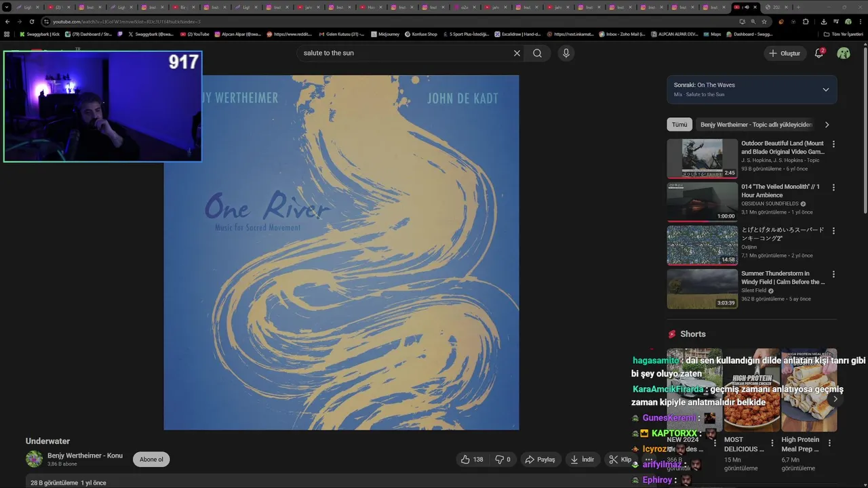Open the Swaggybark | Kick bookmark
Screen dimensions: 868x488
39,34
